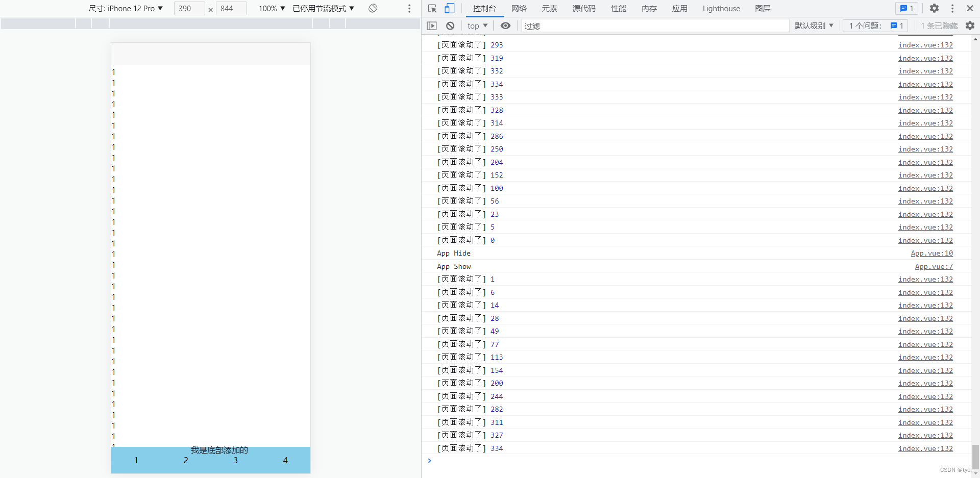The height and width of the screenshot is (478, 980).
Task: Open the DevTools three-dot customize menu
Action: (x=952, y=9)
